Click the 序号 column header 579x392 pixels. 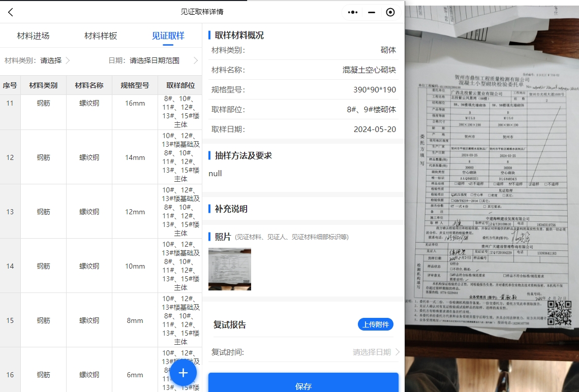click(x=10, y=85)
